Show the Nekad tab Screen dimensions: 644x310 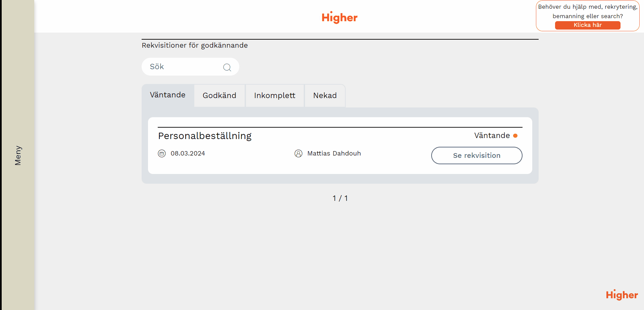(325, 96)
